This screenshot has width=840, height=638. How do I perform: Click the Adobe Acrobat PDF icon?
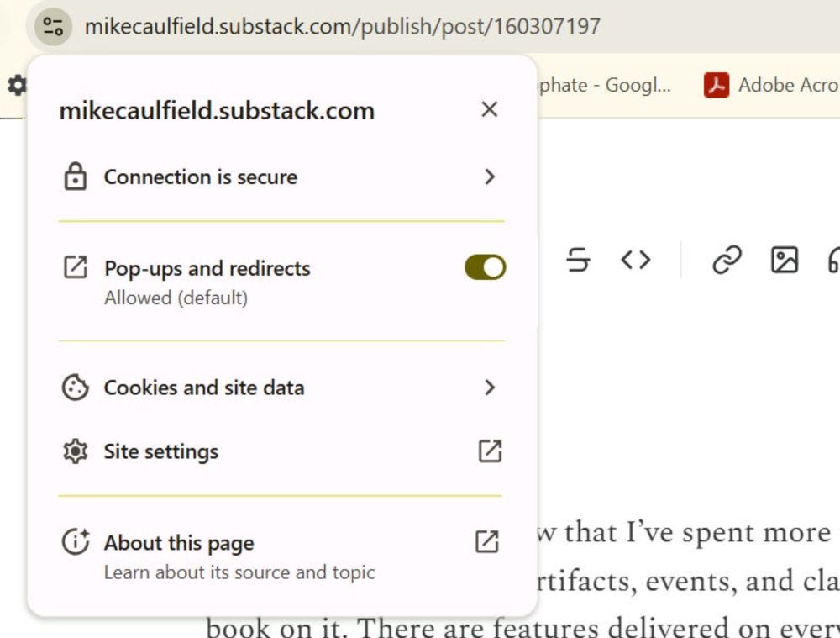click(x=717, y=85)
